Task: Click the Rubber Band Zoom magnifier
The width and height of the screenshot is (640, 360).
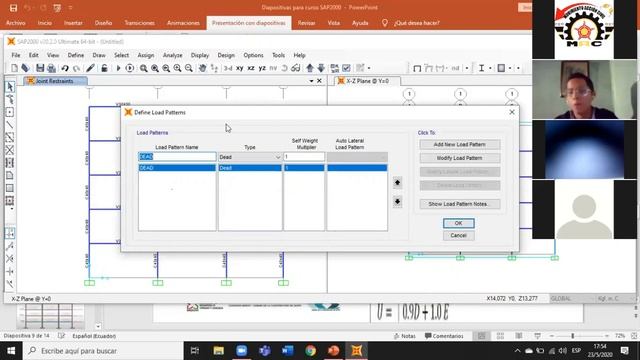Action: point(144,68)
